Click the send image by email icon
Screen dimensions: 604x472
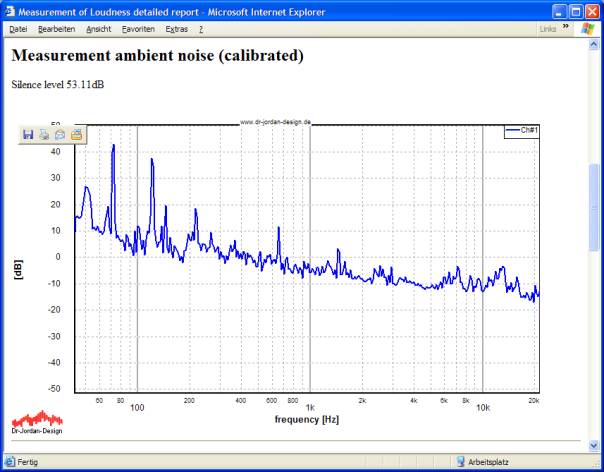tap(60, 134)
